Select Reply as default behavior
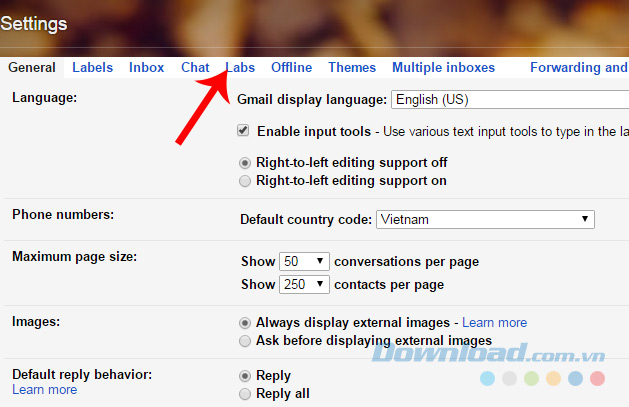Screen dimensions: 629x407 [245, 376]
